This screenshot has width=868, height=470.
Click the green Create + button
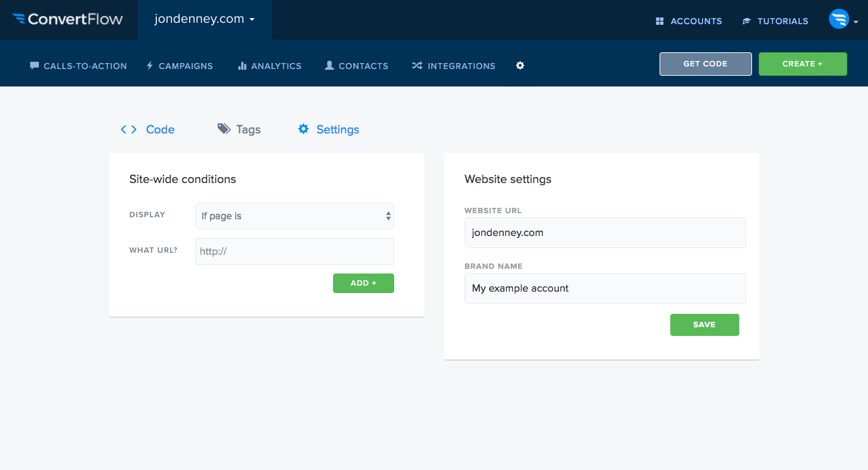[x=803, y=64]
